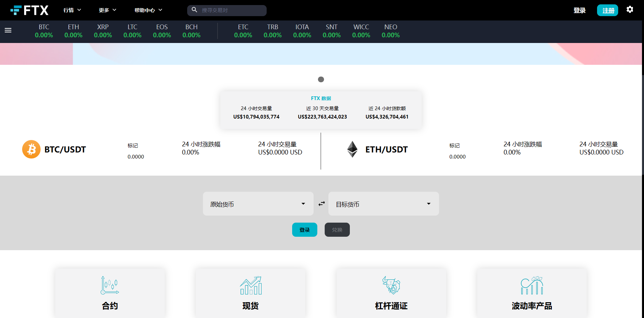This screenshot has width=644, height=318.
Task: Select SNT in the ticker bar
Action: (x=332, y=31)
